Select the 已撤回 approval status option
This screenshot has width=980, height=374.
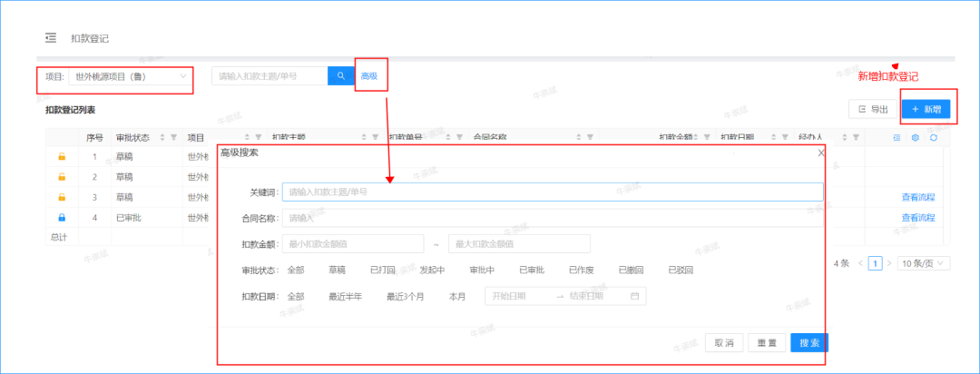632,271
